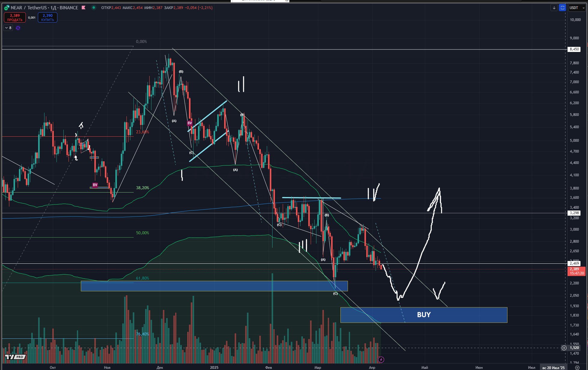
Task: Click the red current price label 2,389
Action: point(576,271)
